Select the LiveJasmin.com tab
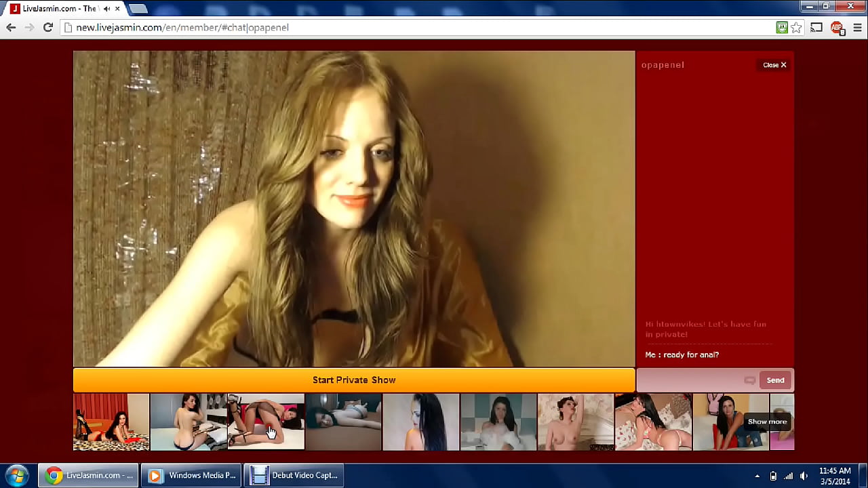The height and width of the screenshot is (488, 868). pyautogui.click(x=58, y=9)
